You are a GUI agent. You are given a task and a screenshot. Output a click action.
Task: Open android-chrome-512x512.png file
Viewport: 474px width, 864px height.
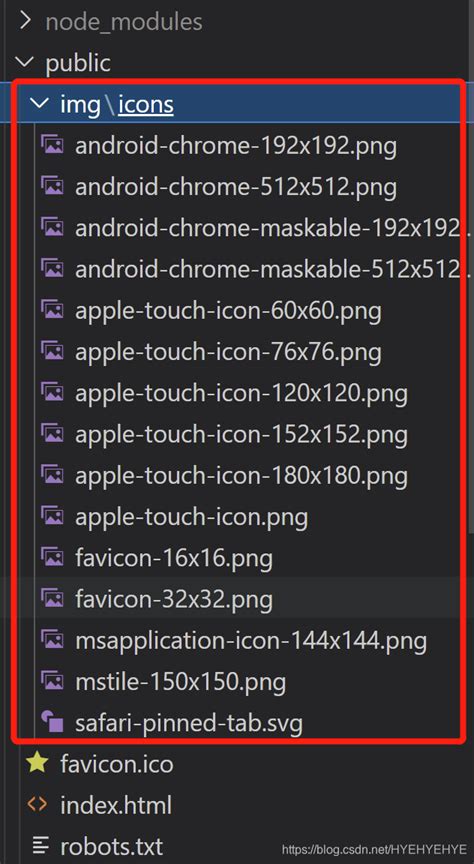pyautogui.click(x=236, y=187)
